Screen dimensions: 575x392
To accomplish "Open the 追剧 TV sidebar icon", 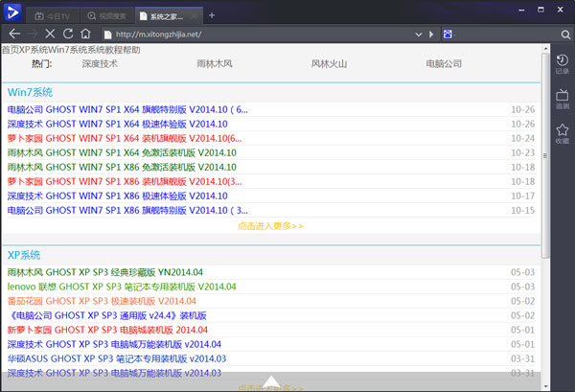I will click(562, 99).
